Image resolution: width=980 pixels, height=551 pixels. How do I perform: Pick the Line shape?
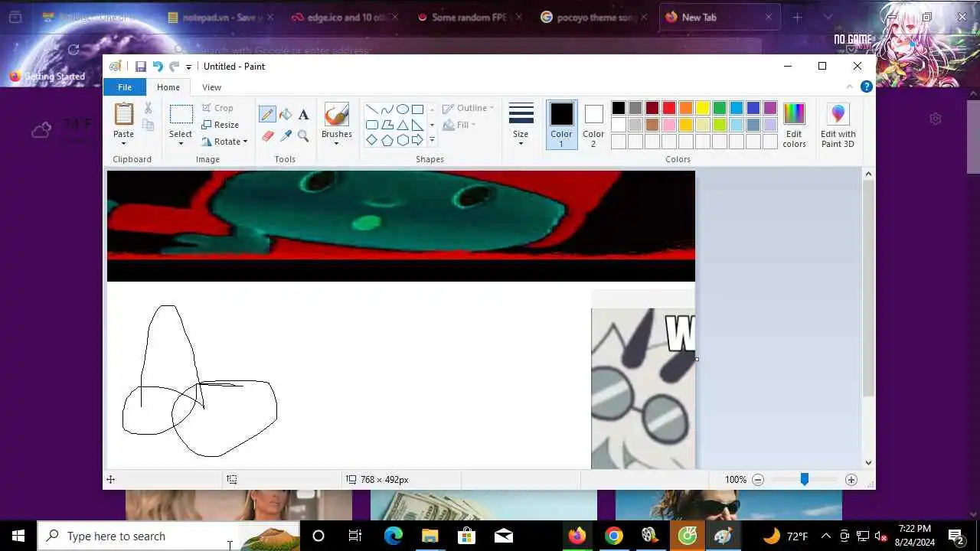coord(371,109)
